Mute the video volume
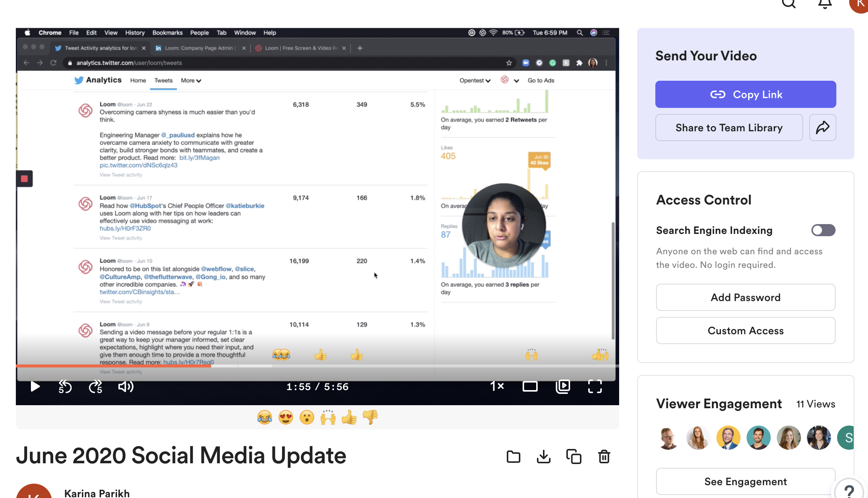 126,386
